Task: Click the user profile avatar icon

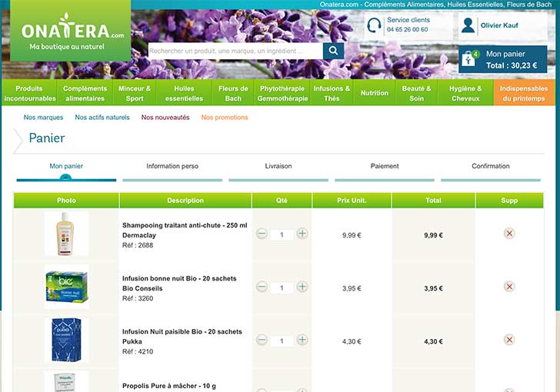Action: [x=468, y=25]
